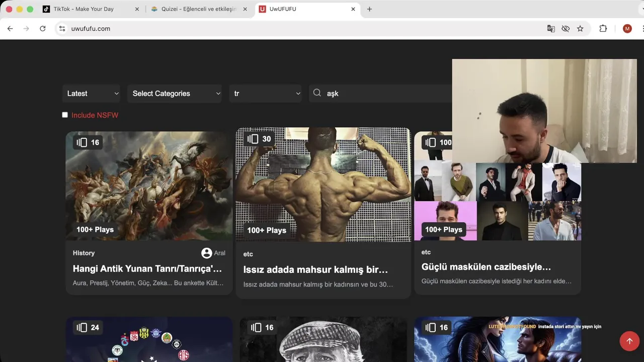Viewport: 644px width, 362px height.
Task: Close the UwUFUFU tab
Action: (353, 9)
